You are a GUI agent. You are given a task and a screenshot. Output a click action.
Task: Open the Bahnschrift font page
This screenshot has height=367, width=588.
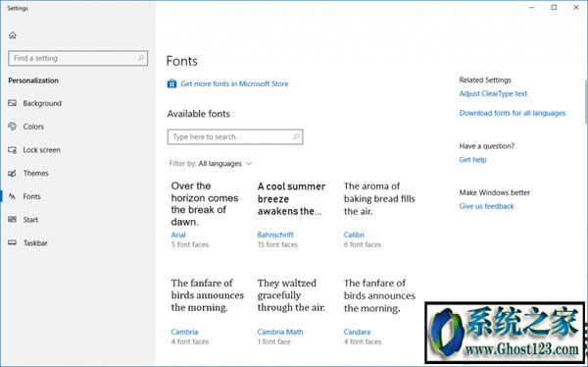pyautogui.click(x=275, y=235)
